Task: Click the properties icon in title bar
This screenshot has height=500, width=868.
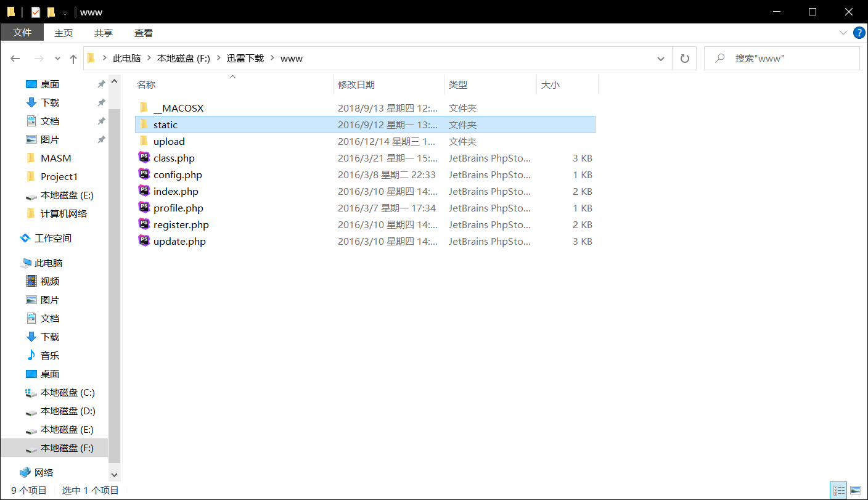Action: pos(36,12)
